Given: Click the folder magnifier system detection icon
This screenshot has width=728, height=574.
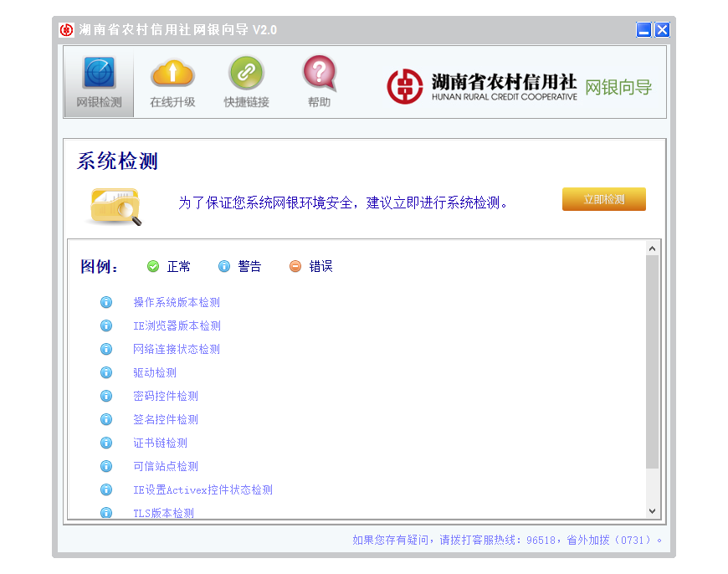Looking at the screenshot, I should click(114, 205).
